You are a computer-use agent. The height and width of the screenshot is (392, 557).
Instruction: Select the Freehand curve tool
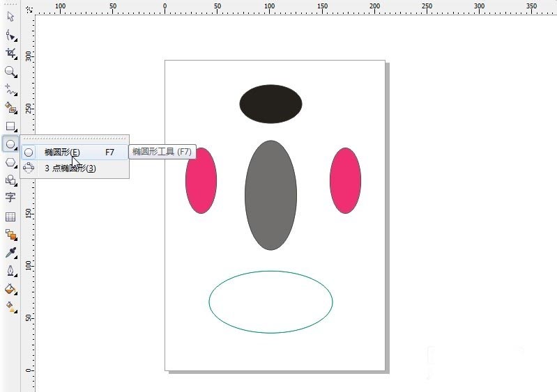pos(10,90)
